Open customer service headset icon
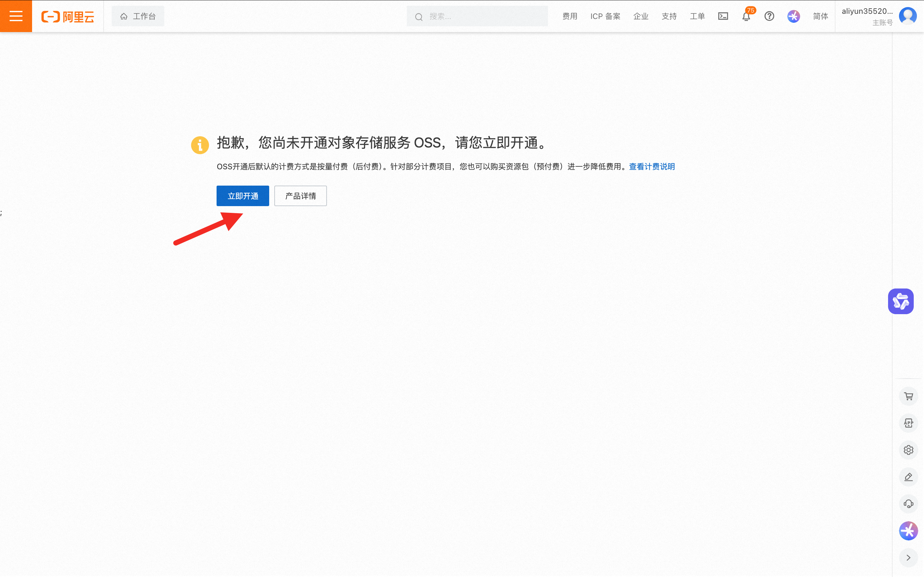This screenshot has height=577, width=924. pos(908,504)
